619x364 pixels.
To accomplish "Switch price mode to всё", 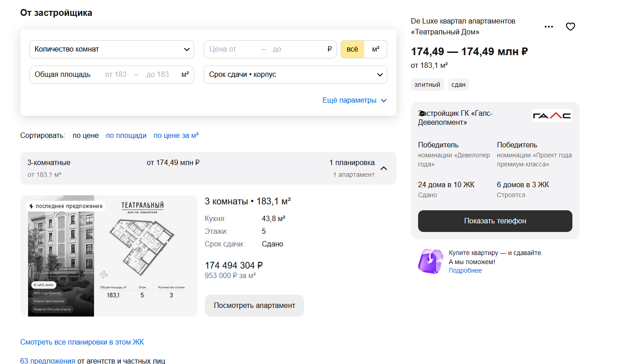I will pyautogui.click(x=352, y=49).
